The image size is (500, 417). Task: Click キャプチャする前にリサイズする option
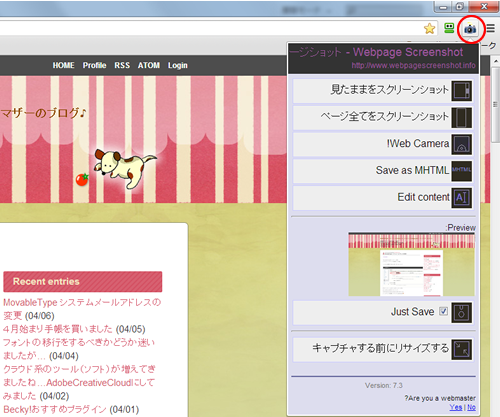click(x=383, y=349)
